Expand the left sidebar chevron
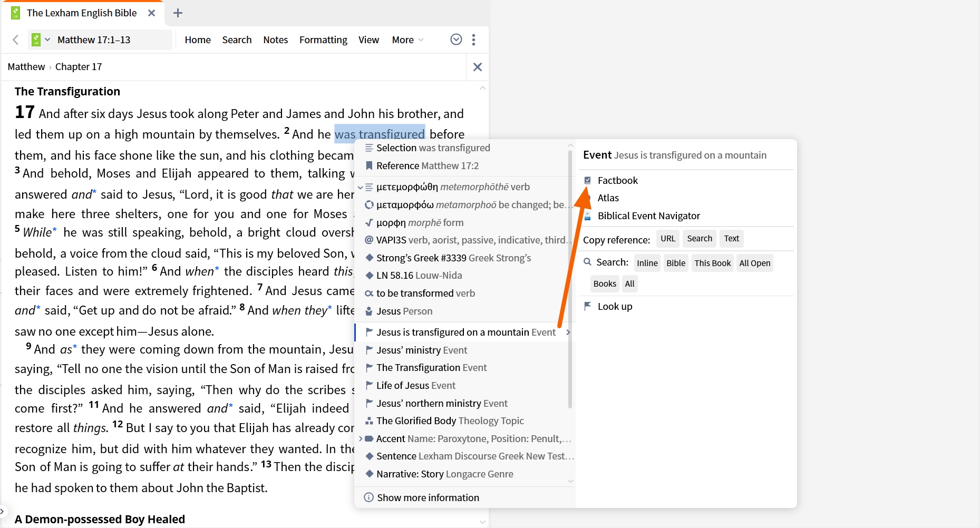Screen dimensions: 980x528 point(3,511)
